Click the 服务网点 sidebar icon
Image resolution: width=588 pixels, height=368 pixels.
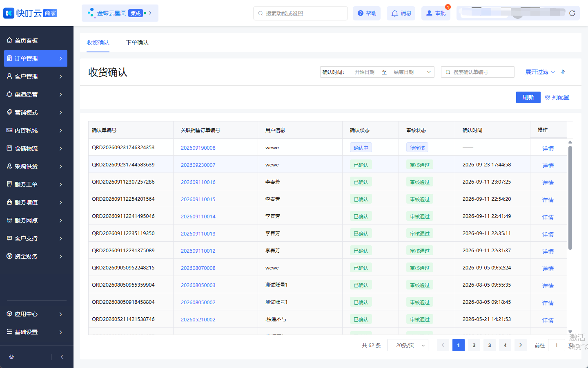tap(9, 220)
